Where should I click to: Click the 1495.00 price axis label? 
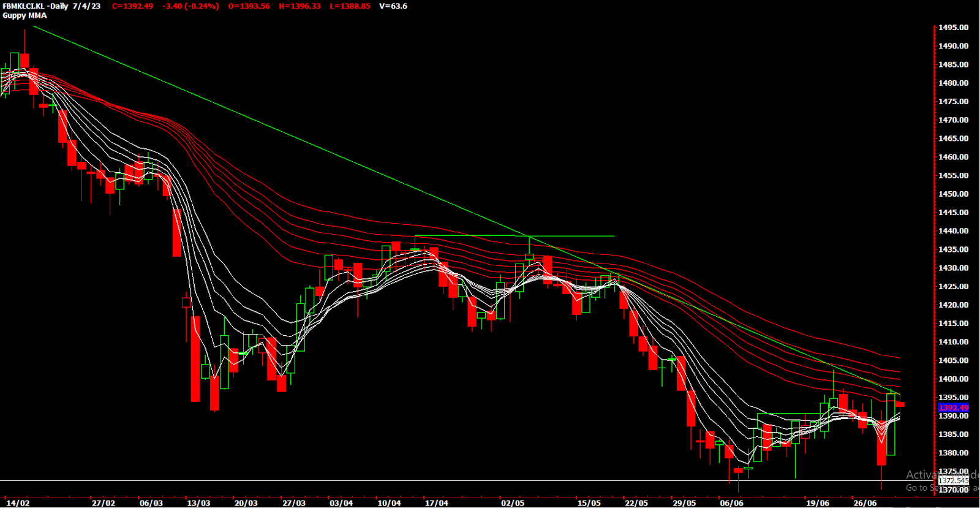[954, 28]
